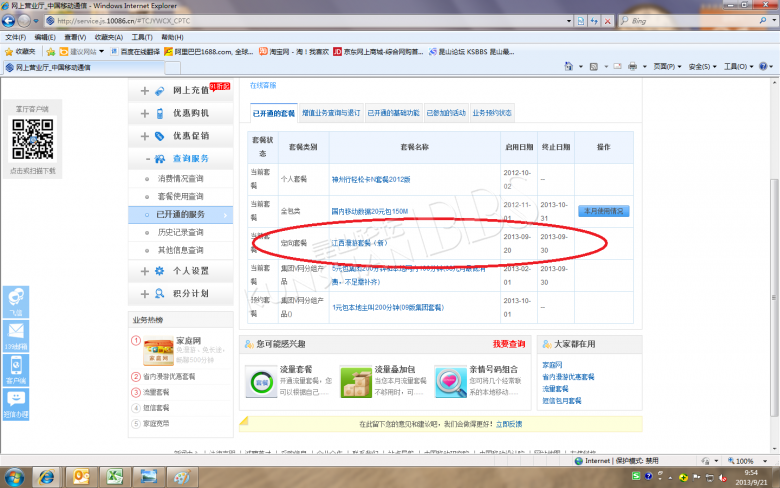The height and width of the screenshot is (488, 780).
Task: Collapse the 查询服务 section
Action: [147, 159]
